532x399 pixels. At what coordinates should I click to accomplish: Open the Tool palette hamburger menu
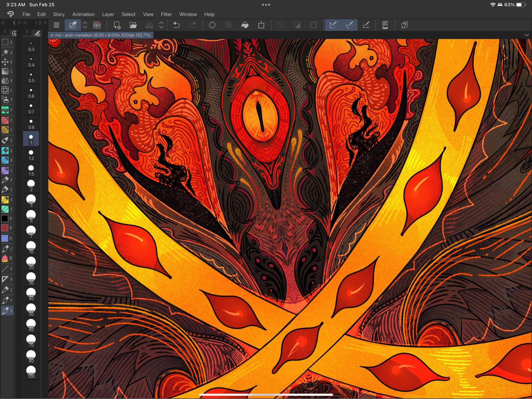click(x=5, y=32)
